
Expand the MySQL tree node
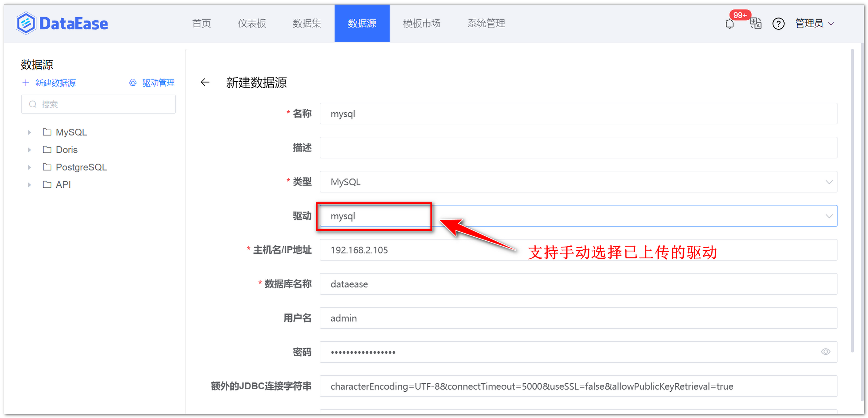pyautogui.click(x=29, y=132)
